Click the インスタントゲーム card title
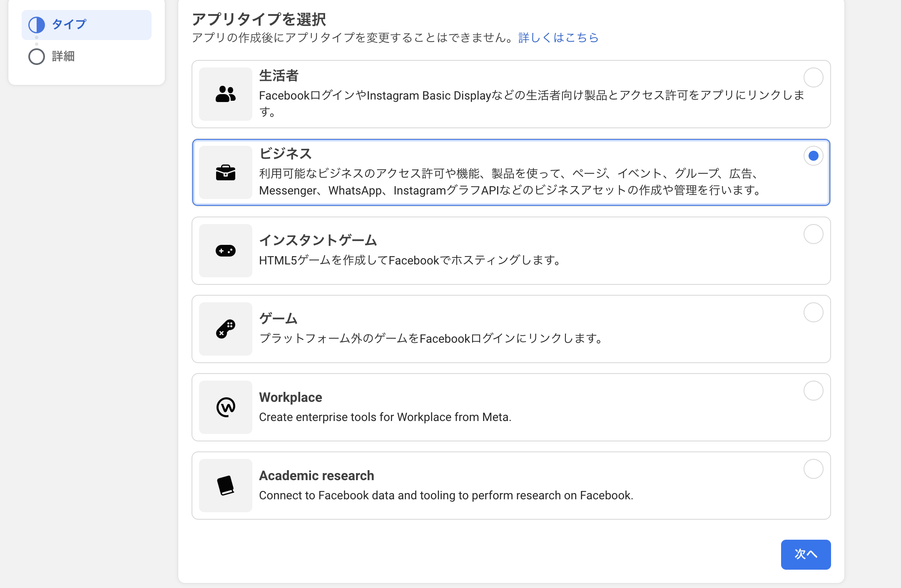 pos(318,240)
